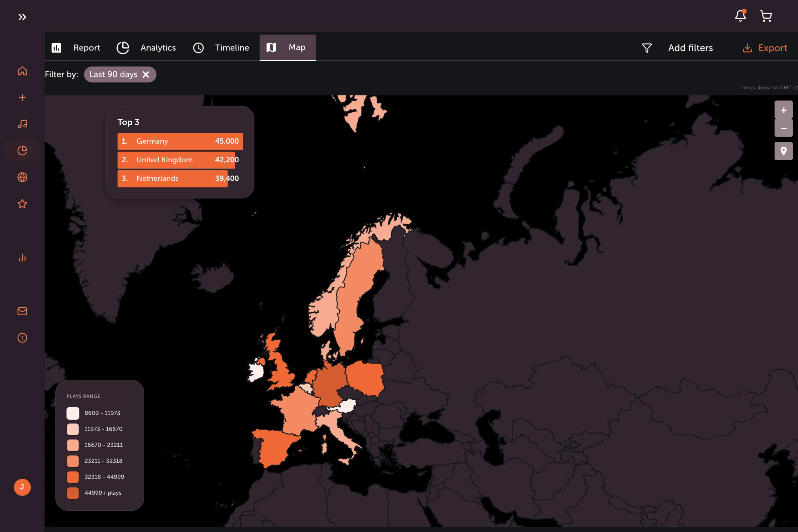This screenshot has width=798, height=532.
Task: Open the star favorites icon
Action: 22,203
